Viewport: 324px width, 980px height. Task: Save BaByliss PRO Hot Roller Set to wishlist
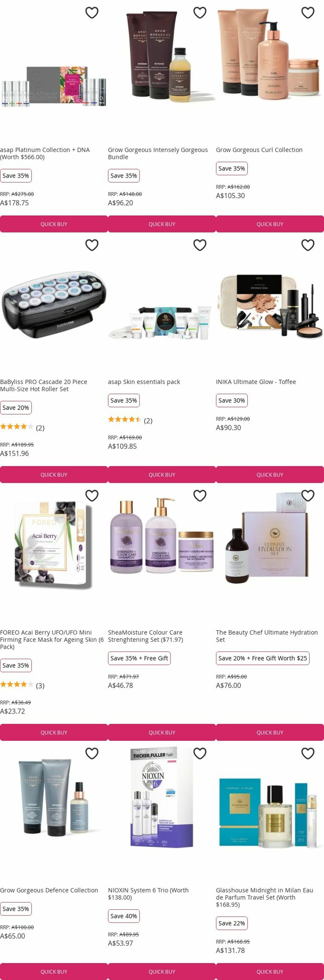coord(92,245)
